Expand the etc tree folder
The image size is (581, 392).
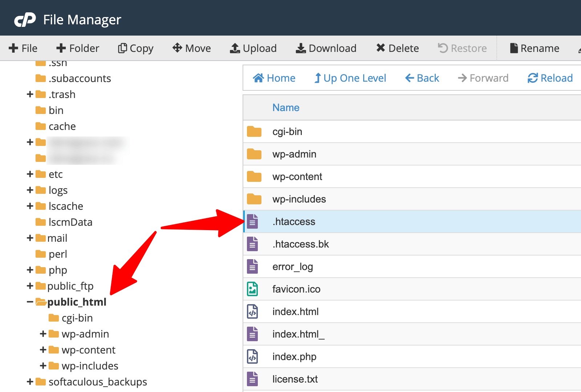[30, 174]
